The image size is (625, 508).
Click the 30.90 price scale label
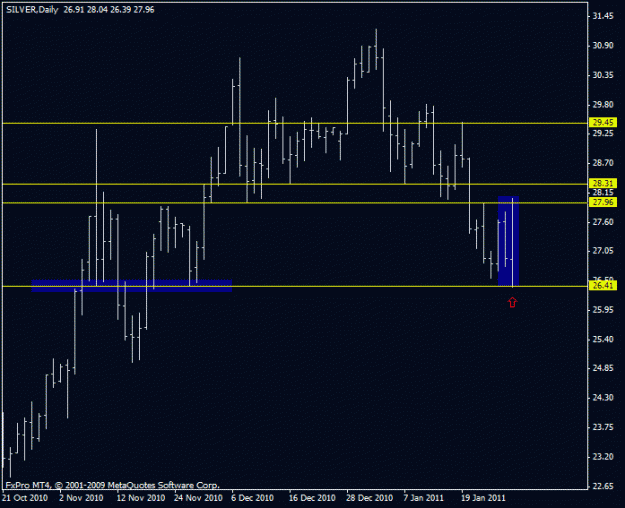603,45
